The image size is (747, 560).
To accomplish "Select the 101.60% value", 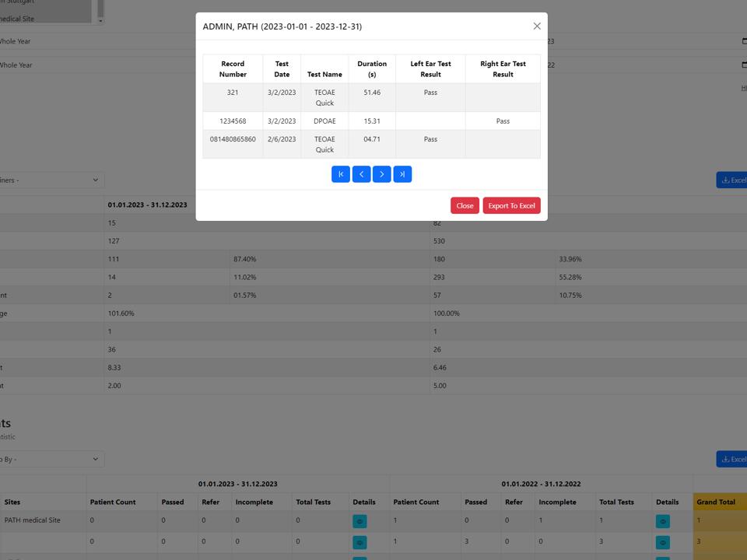I will (121, 313).
